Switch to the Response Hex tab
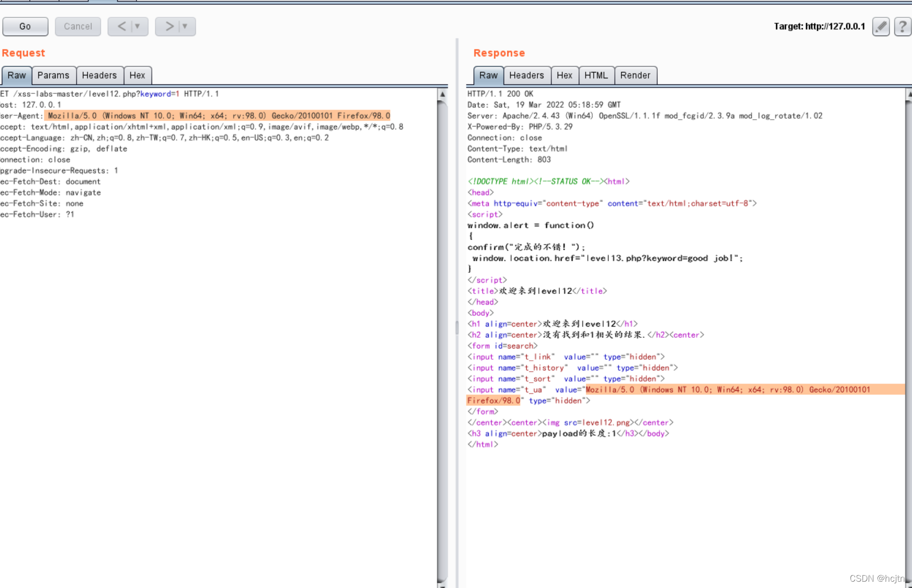912x588 pixels. pos(564,75)
